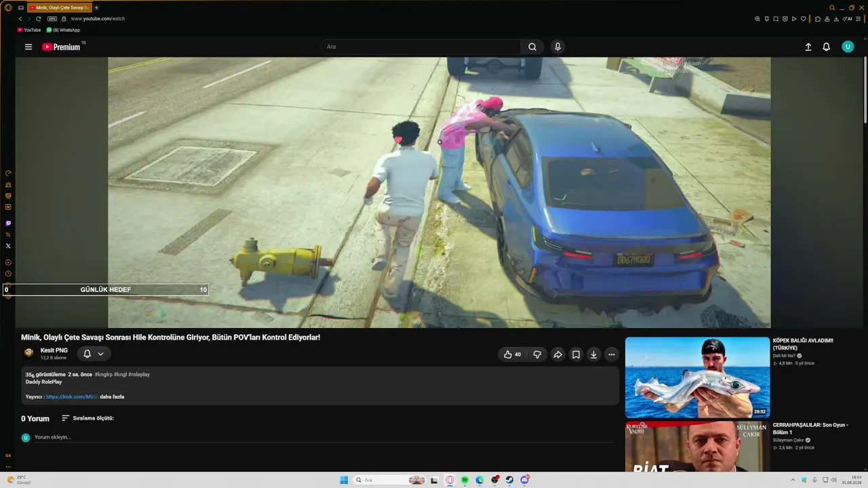Click in the YouTube search field

click(x=420, y=47)
